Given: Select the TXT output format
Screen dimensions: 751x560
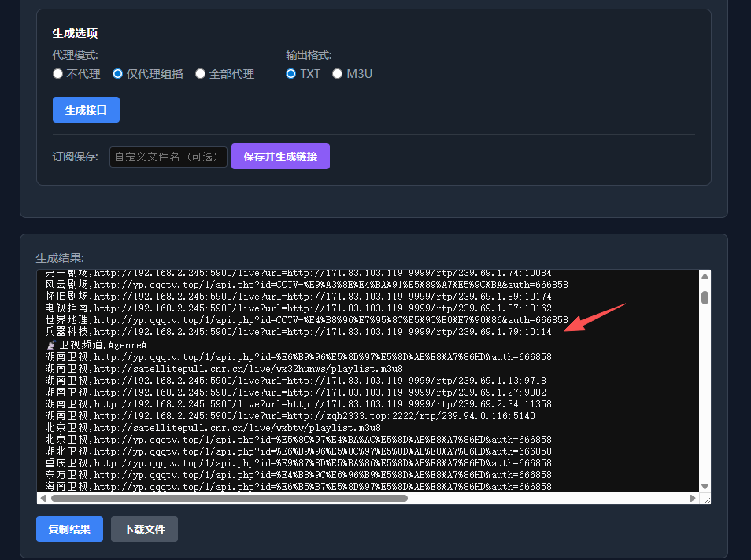Looking at the screenshot, I should pos(290,73).
